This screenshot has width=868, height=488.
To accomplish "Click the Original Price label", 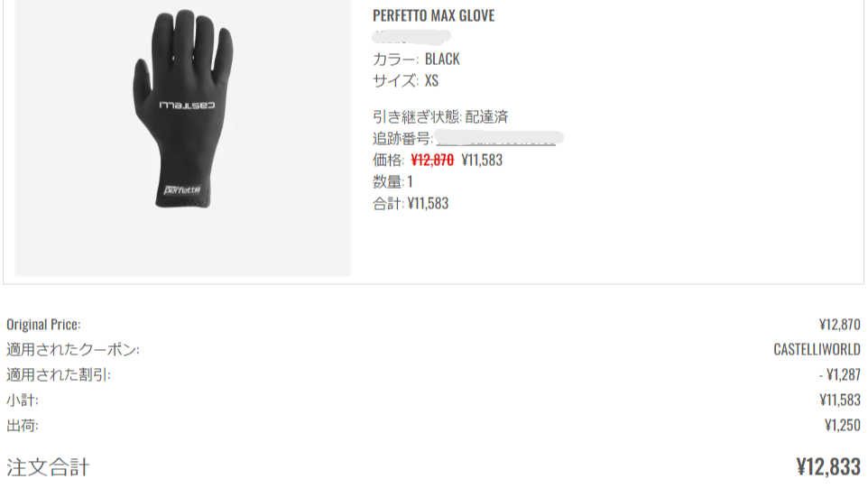I will (43, 324).
